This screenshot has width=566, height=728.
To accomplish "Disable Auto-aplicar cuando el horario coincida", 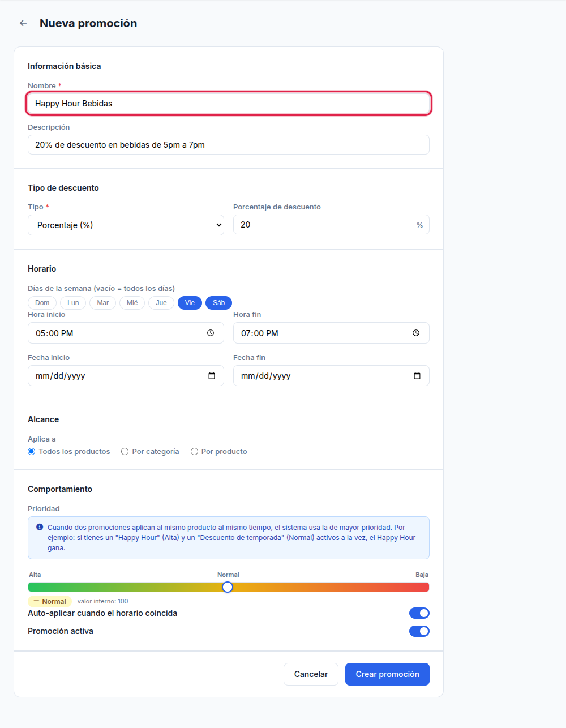I will coord(419,613).
